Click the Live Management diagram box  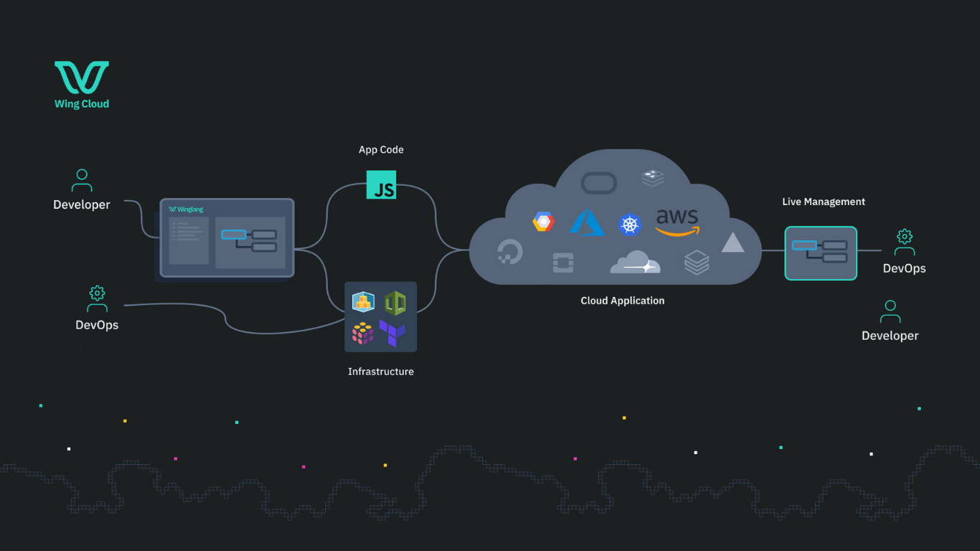coord(821,253)
